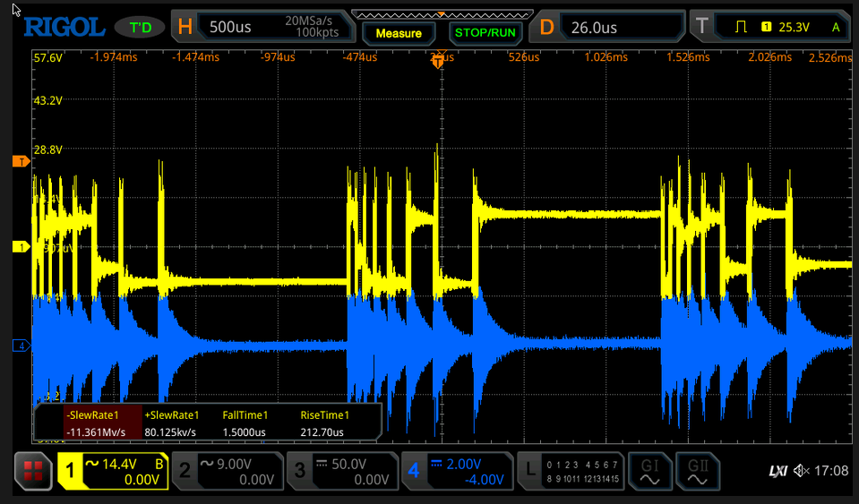This screenshot has width=859, height=504.
Task: Click the digital channels 0-15 indicator
Action: pyautogui.click(x=582, y=472)
